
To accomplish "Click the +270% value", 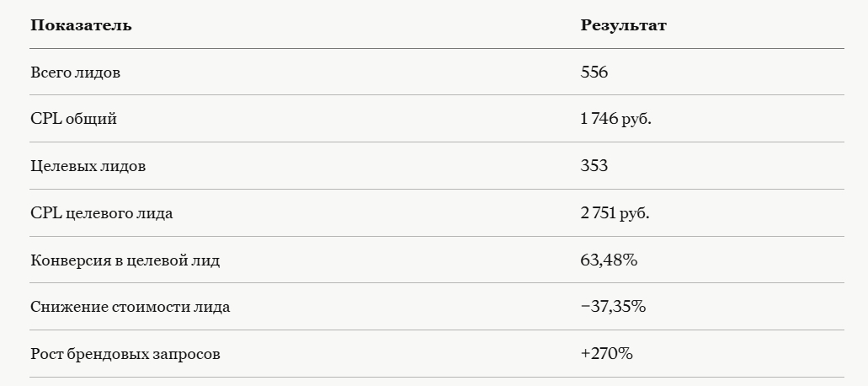I will point(606,354).
